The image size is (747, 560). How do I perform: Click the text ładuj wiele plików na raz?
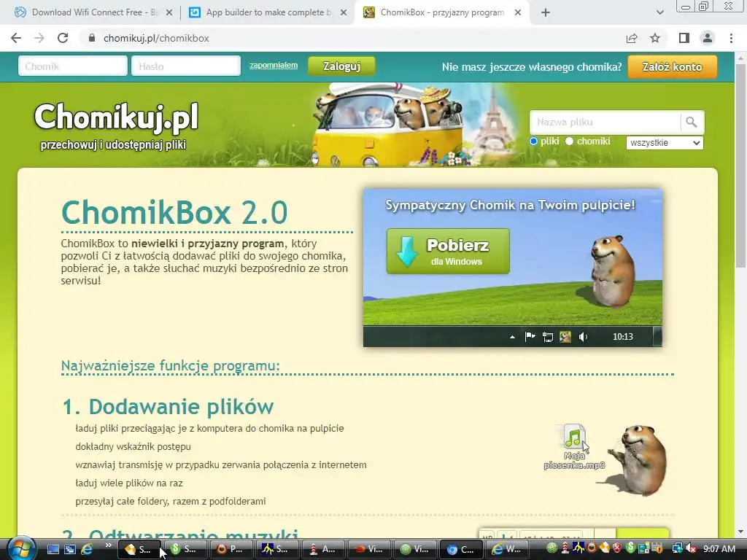coord(129,483)
